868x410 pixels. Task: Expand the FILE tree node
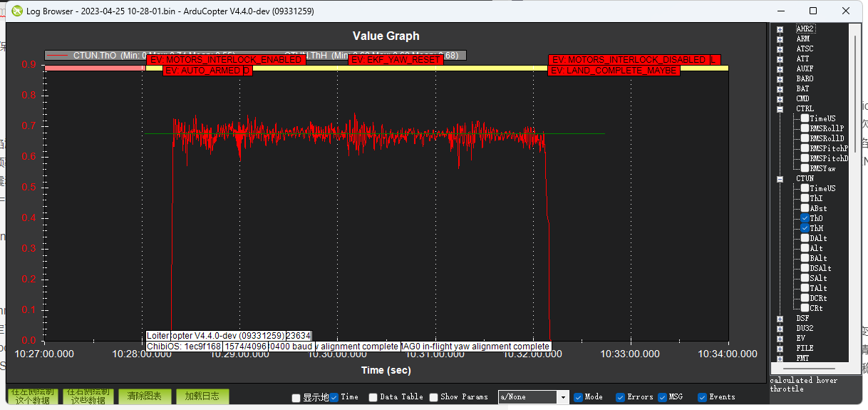[780, 349]
